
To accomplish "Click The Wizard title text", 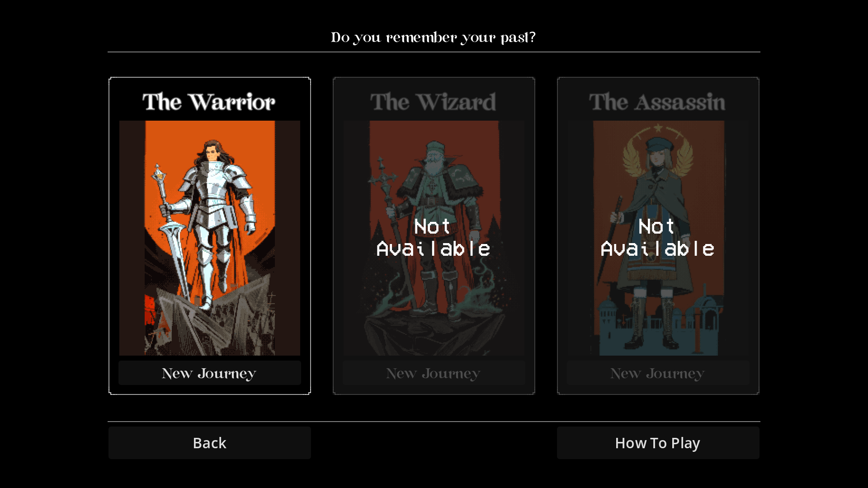I will pyautogui.click(x=433, y=102).
